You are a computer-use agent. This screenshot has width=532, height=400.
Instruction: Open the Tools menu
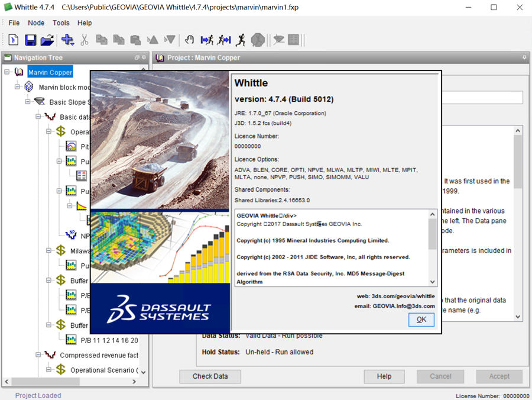tap(61, 23)
